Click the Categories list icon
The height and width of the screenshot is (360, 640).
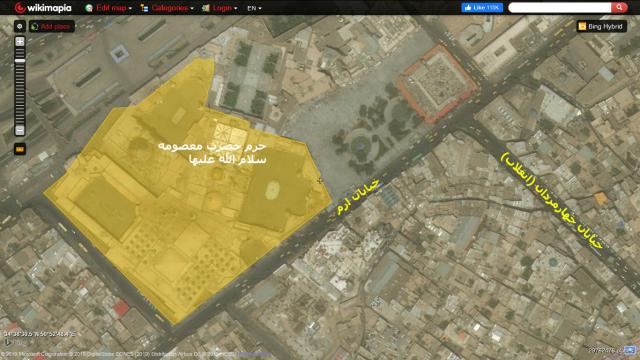coord(144,8)
